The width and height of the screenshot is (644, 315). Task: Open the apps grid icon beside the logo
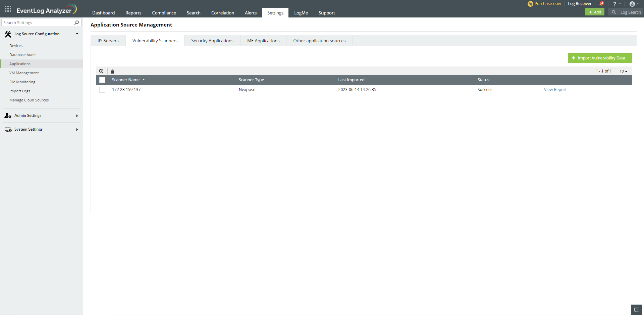point(8,9)
